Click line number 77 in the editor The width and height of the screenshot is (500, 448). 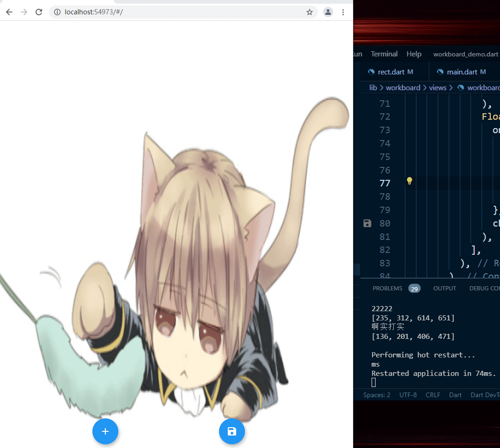point(385,183)
